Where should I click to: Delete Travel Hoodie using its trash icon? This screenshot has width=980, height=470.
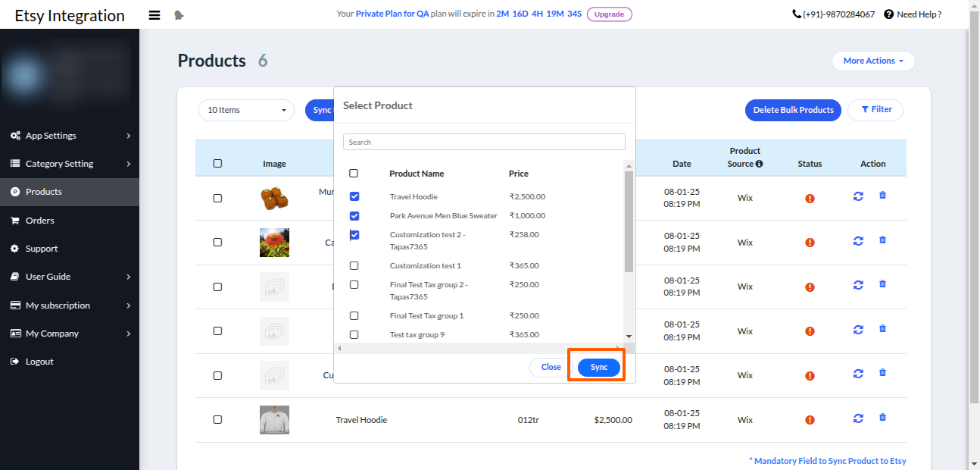882,418
